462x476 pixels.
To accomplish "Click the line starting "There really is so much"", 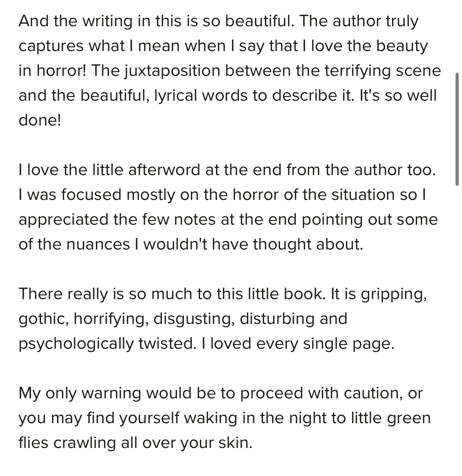I will 223,294.
